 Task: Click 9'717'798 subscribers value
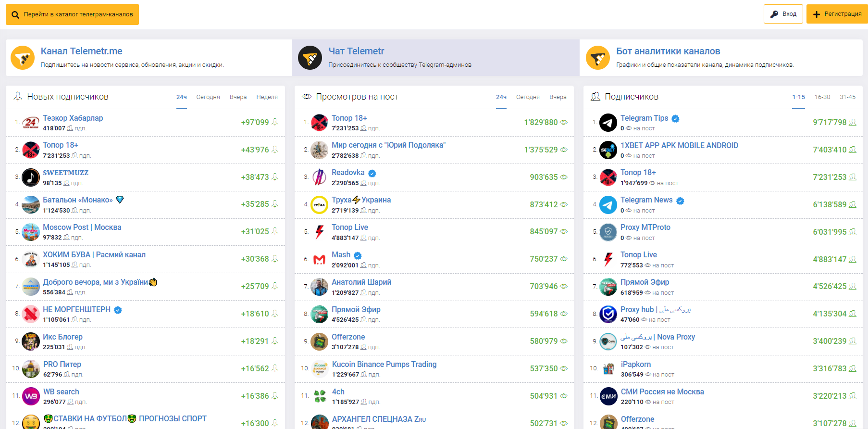(830, 123)
